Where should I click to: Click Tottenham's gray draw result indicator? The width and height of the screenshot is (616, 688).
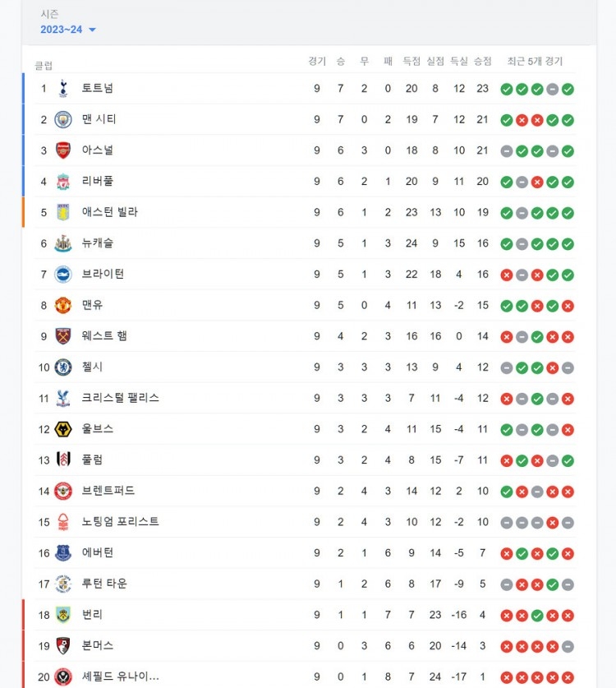tap(553, 90)
